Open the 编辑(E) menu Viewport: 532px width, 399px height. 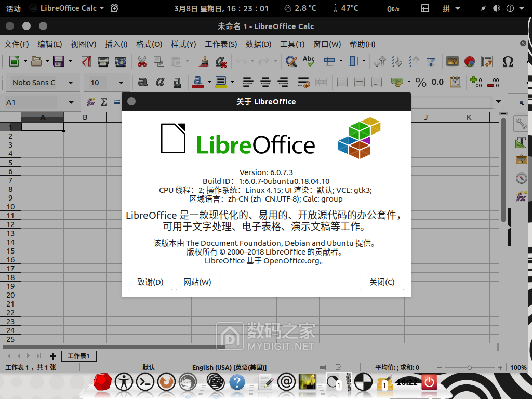pos(49,44)
